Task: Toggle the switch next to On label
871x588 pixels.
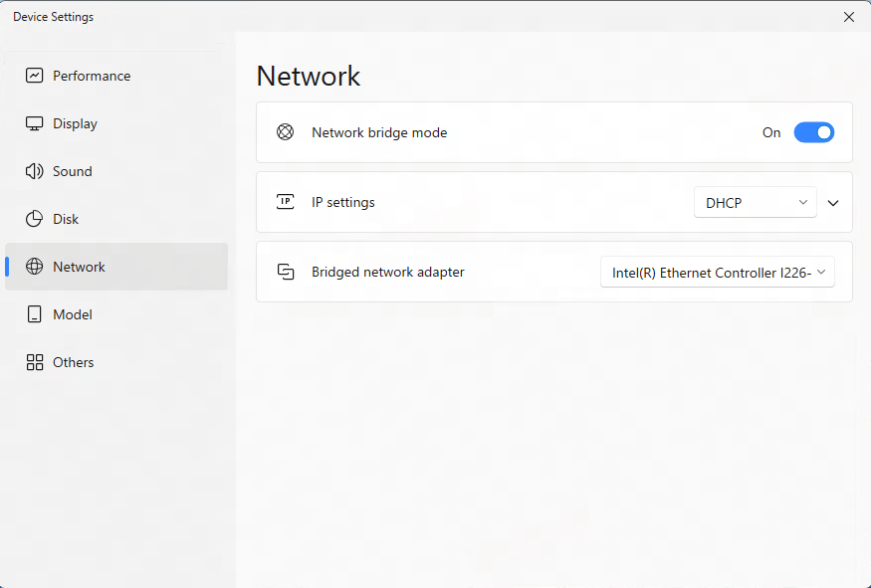Action: pos(814,131)
